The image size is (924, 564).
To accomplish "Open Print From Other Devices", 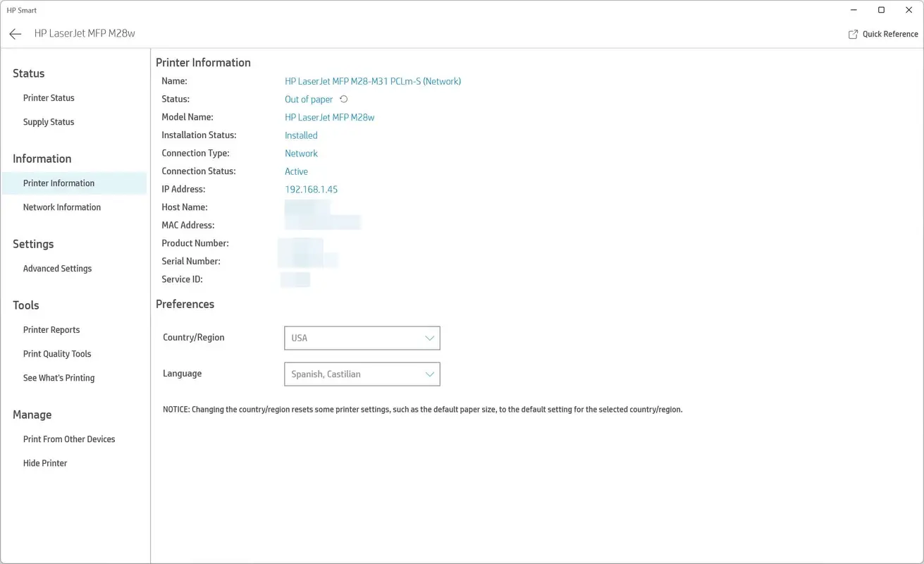I will (68, 439).
